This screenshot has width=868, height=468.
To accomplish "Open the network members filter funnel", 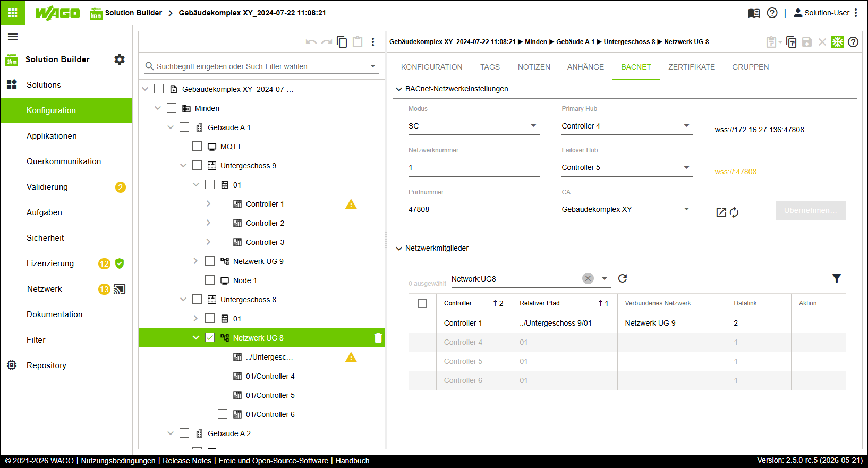I will [x=837, y=278].
